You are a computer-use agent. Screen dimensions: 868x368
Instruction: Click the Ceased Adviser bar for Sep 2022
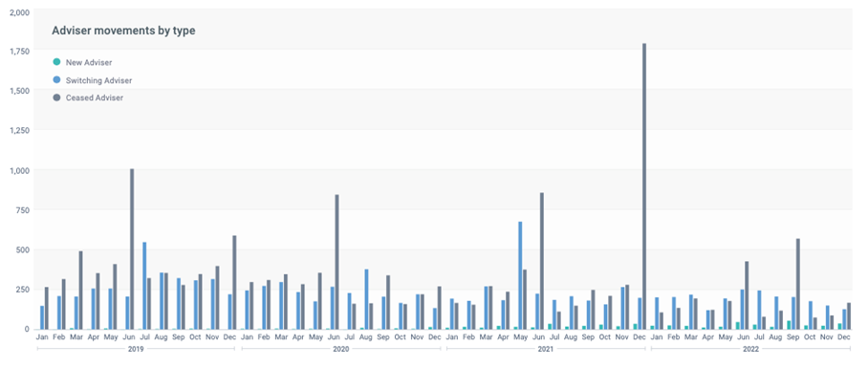[797, 284]
